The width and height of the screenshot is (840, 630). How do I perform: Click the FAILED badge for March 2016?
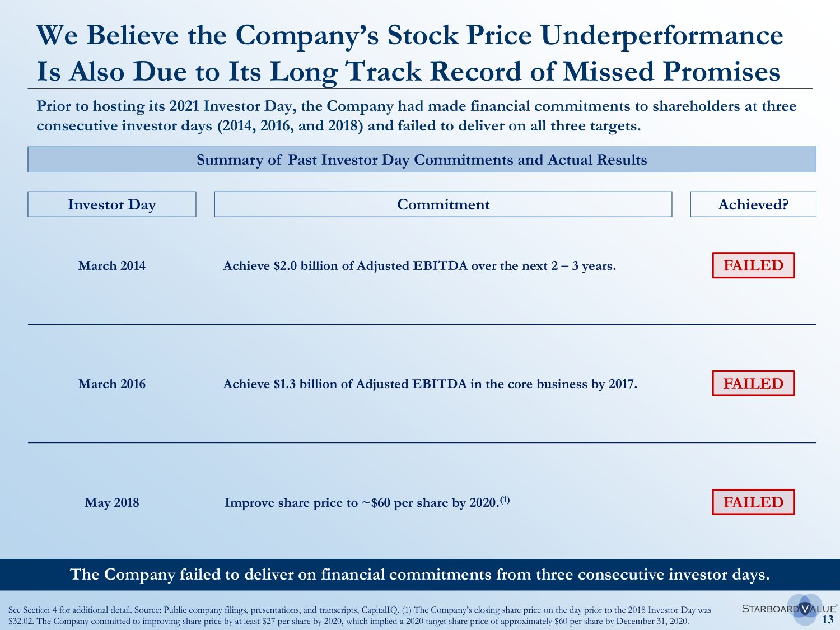click(x=753, y=384)
